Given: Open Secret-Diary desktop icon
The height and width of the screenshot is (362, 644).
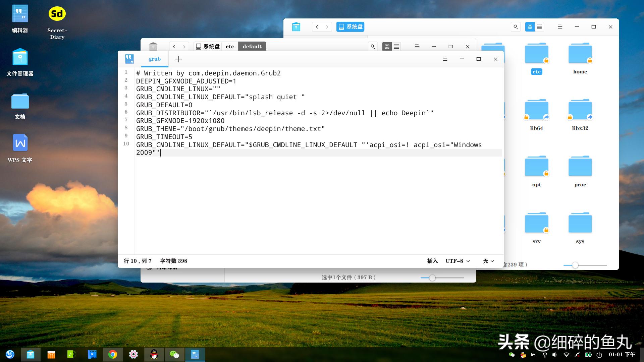Looking at the screenshot, I should (57, 14).
